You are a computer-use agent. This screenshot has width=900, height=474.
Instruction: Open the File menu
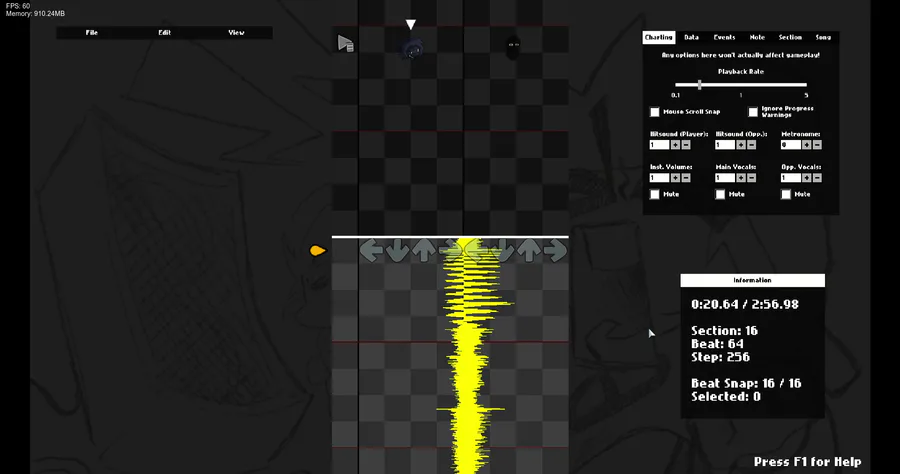tap(92, 33)
